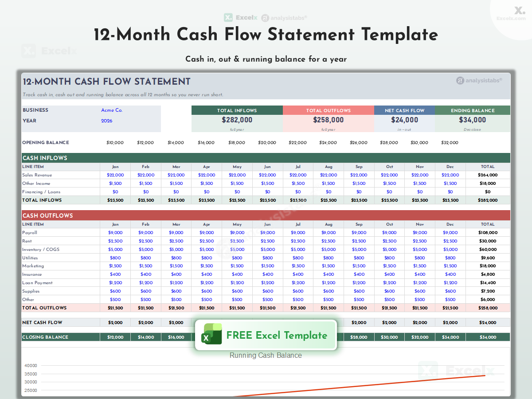This screenshot has height=399, width=532.
Task: Select the $10,000 opening balance value
Action: click(115, 143)
